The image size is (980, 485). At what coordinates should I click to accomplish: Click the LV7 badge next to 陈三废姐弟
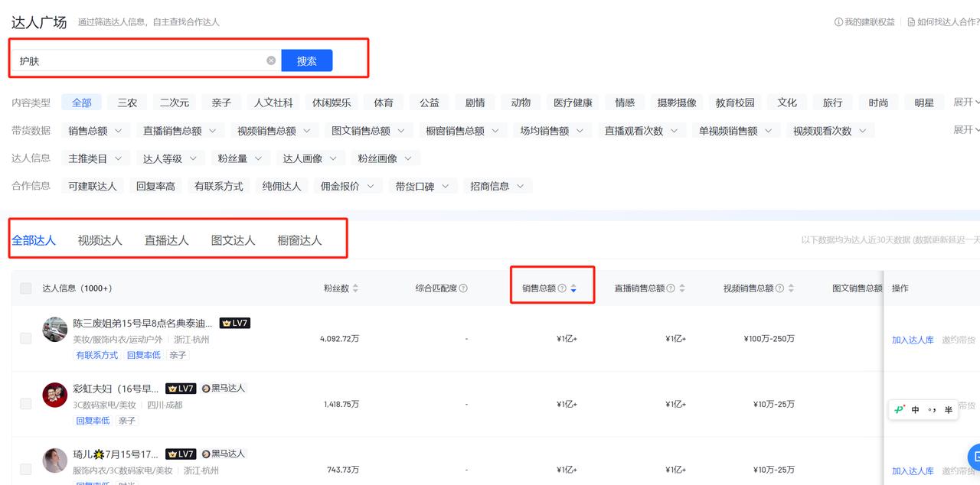(234, 322)
